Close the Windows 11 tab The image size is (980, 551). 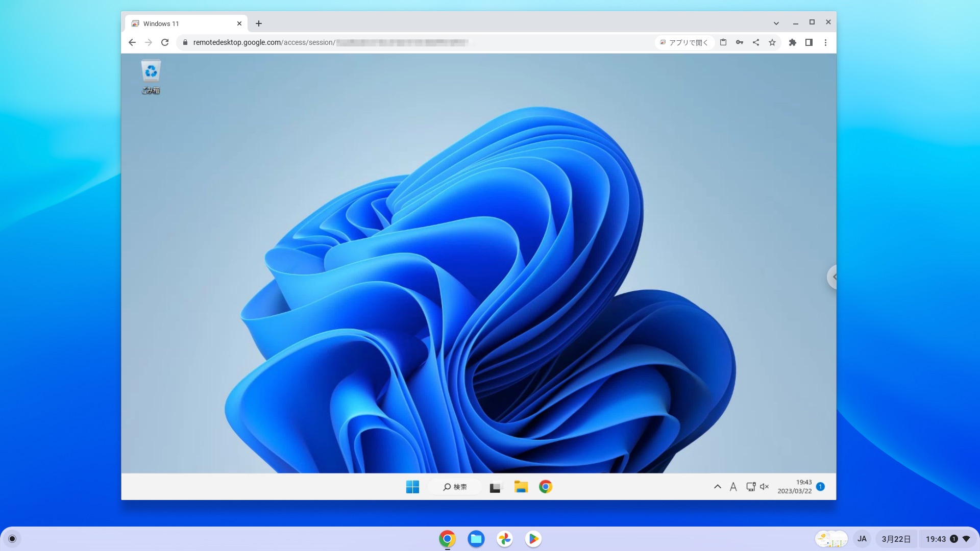pyautogui.click(x=239, y=23)
